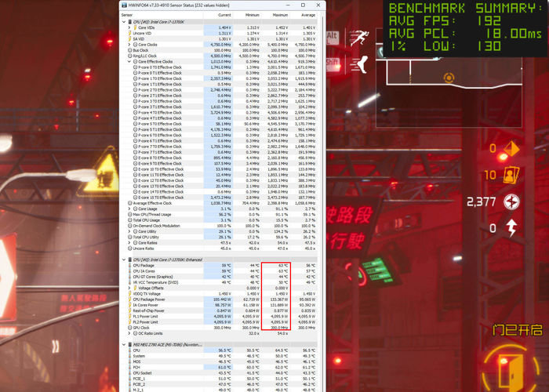Click the icon beside Uncore Ratio
The image size is (549, 392).
(130, 249)
